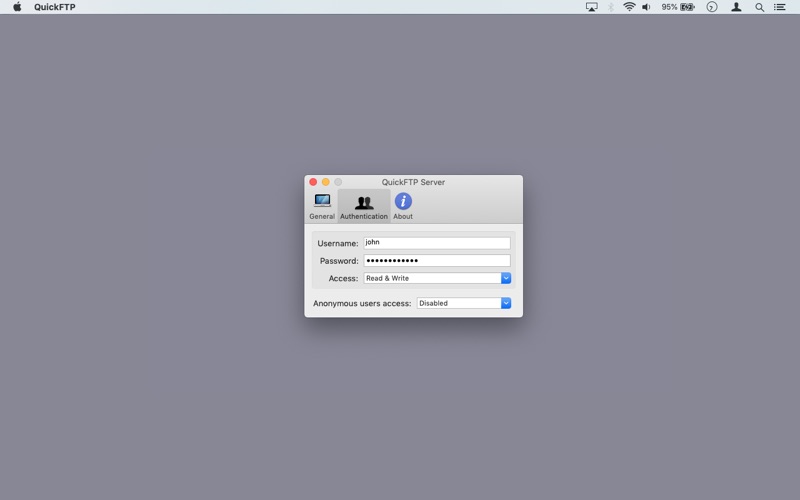Image resolution: width=800 pixels, height=500 pixels.
Task: Click the Username field containing john
Action: pyautogui.click(x=437, y=243)
